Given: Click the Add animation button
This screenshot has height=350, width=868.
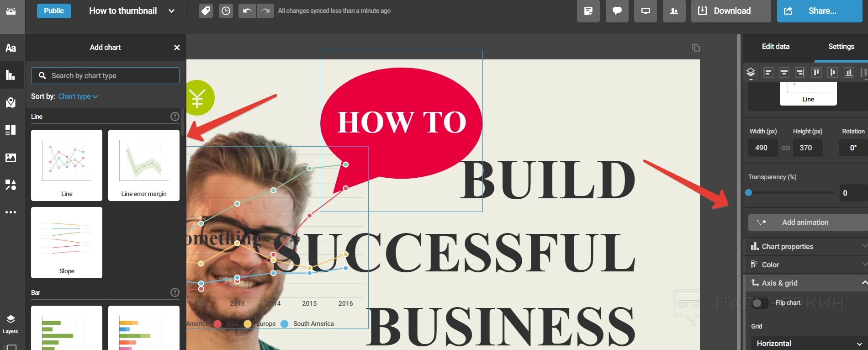Looking at the screenshot, I should pos(808,223).
